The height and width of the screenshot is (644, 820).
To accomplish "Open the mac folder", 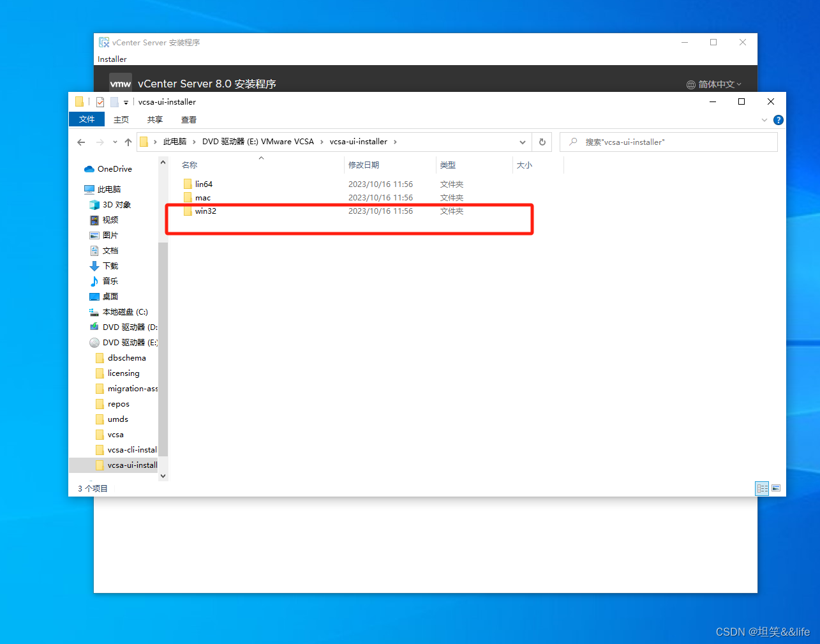I will point(203,197).
